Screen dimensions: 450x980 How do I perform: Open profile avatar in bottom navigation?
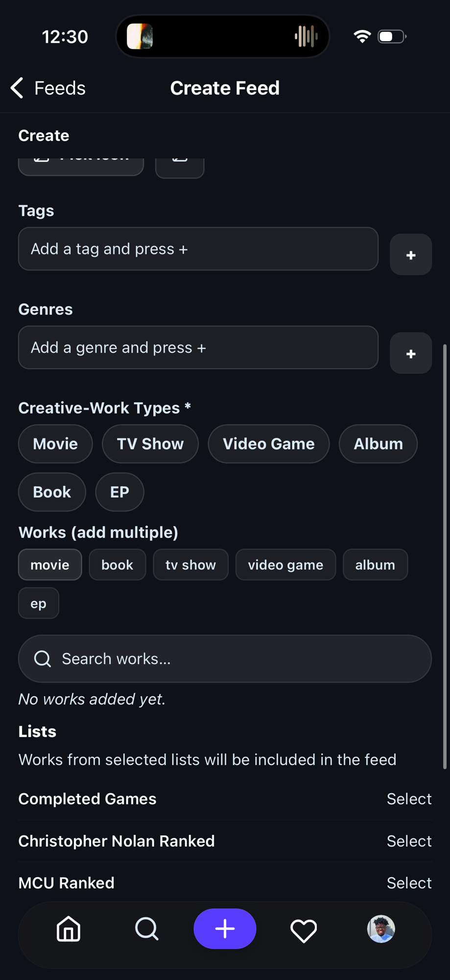pos(381,929)
